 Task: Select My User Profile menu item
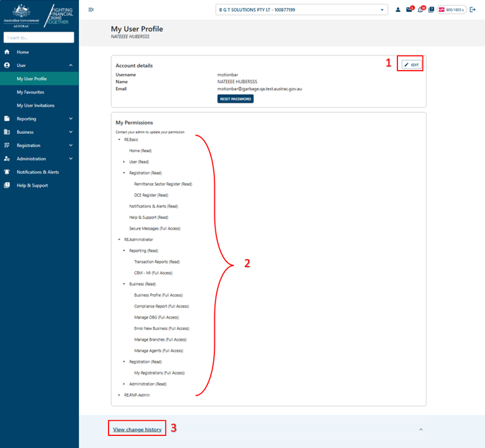coord(39,79)
